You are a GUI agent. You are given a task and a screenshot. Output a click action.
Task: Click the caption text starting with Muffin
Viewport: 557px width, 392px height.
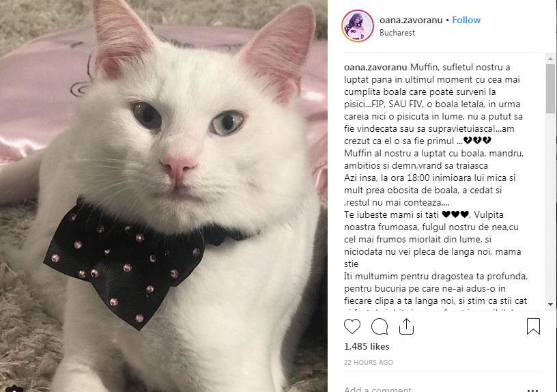pyautogui.click(x=435, y=184)
